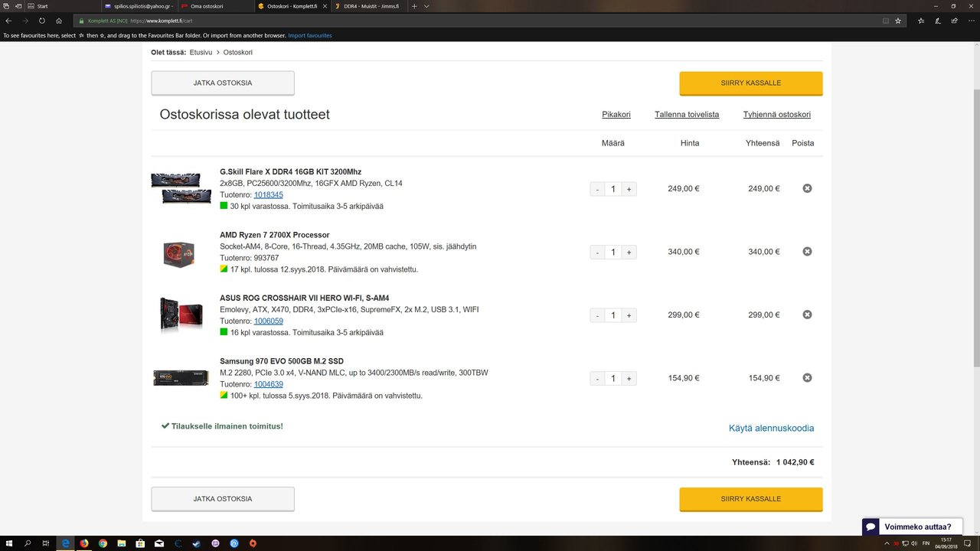This screenshot has height=551, width=980.
Task: Open Microsoft Store from taskbar
Action: [x=140, y=543]
